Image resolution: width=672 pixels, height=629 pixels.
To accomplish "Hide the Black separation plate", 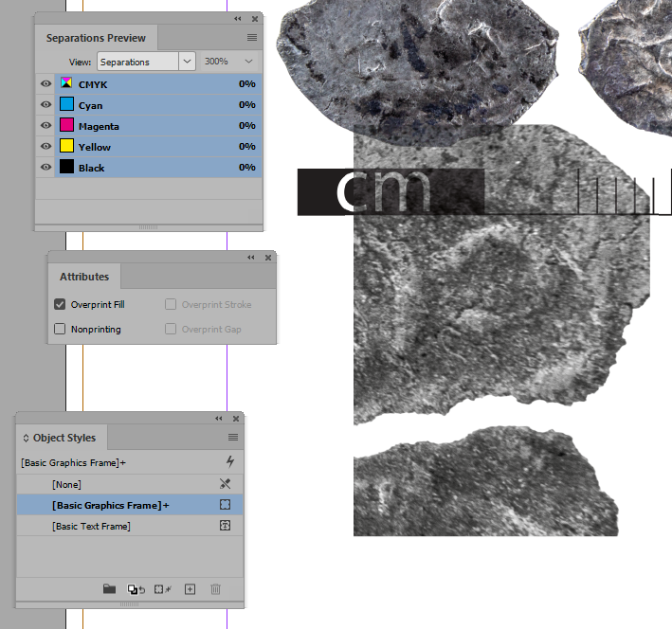I will 45,167.
